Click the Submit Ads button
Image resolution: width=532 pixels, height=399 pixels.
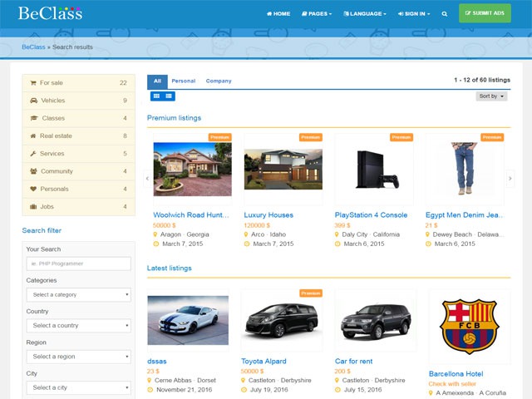click(x=485, y=13)
